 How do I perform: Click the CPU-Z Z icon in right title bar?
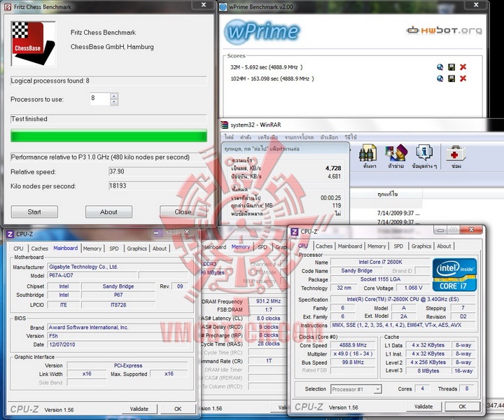[x=294, y=232]
